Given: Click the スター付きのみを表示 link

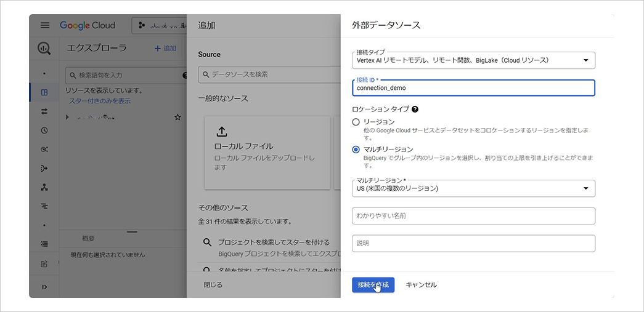Looking at the screenshot, I should (x=100, y=101).
